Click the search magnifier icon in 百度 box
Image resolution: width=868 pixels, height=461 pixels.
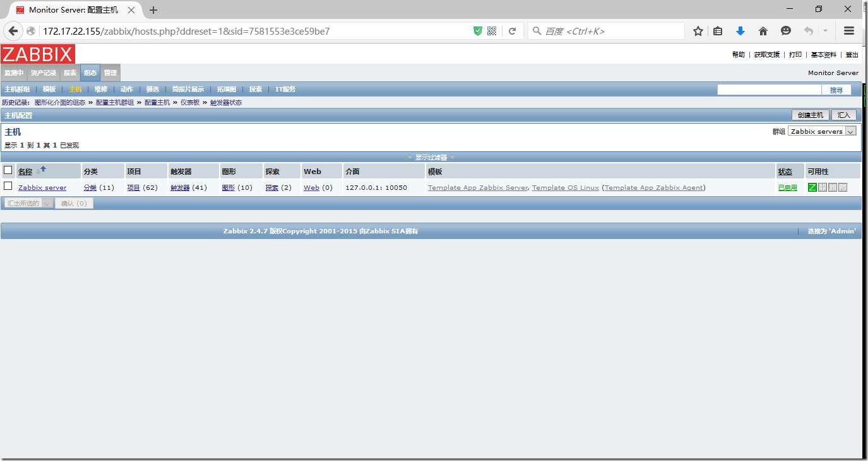537,31
